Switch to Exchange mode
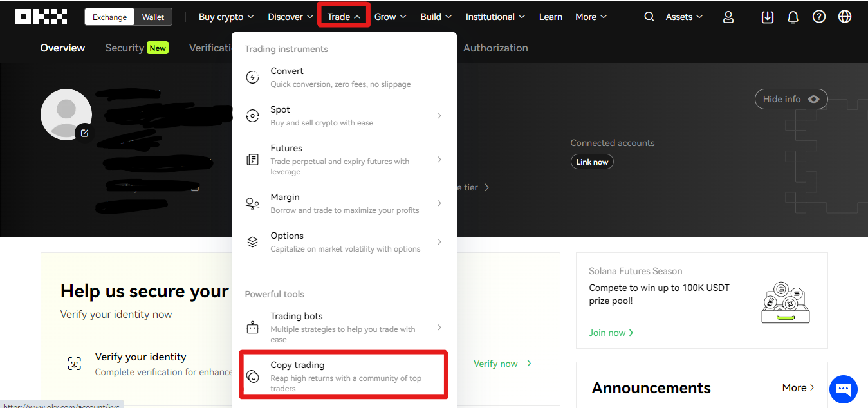 pos(110,17)
